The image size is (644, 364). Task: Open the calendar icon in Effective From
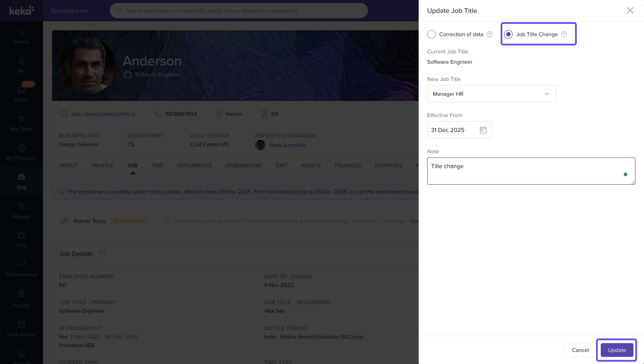pyautogui.click(x=483, y=130)
